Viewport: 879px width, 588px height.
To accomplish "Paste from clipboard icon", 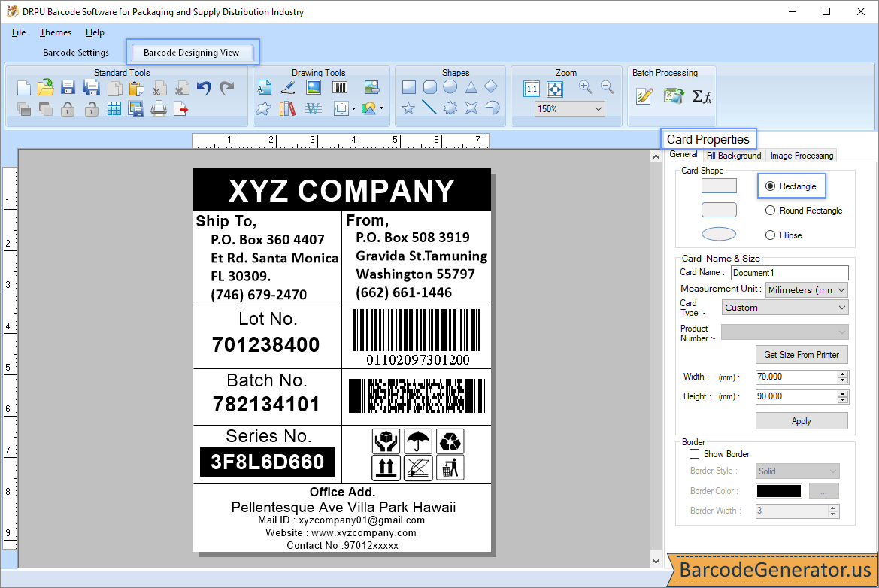I will (x=136, y=89).
